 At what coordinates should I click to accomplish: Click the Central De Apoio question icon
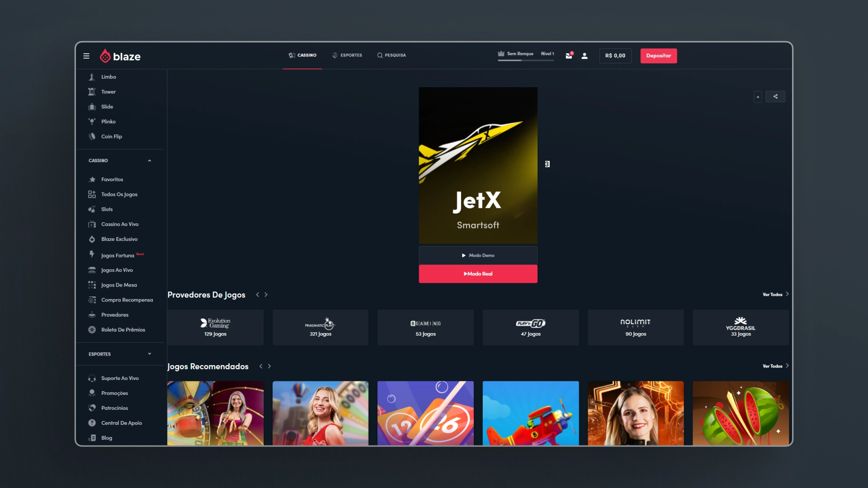coord(92,423)
